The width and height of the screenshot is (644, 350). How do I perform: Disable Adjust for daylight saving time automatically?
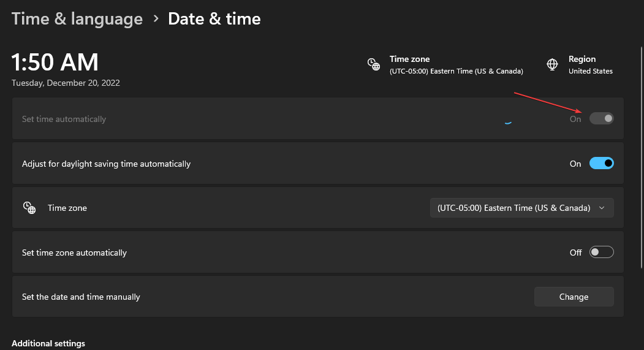click(x=601, y=164)
